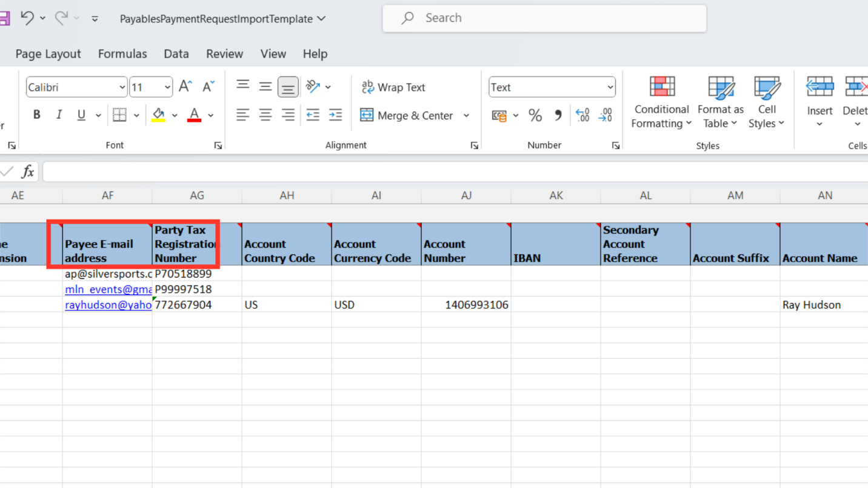Open Customize Quick Access Toolbar dropdown

click(95, 19)
